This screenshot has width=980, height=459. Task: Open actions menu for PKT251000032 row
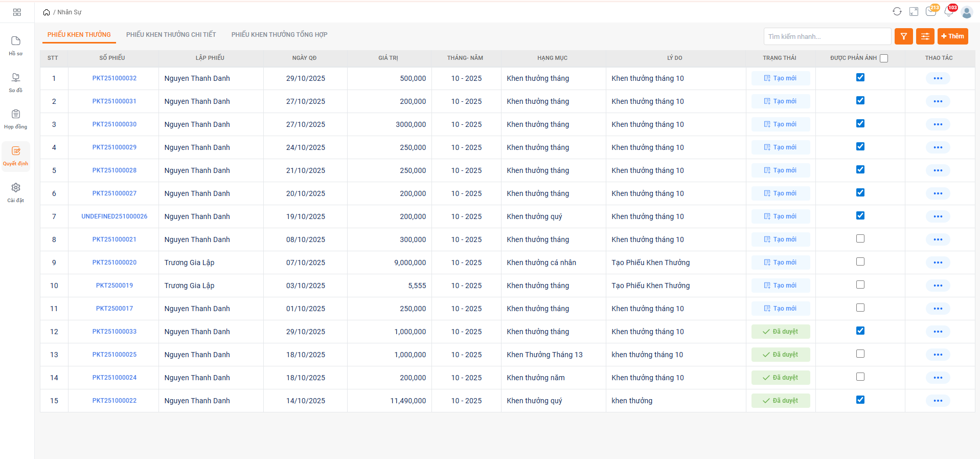(x=938, y=78)
